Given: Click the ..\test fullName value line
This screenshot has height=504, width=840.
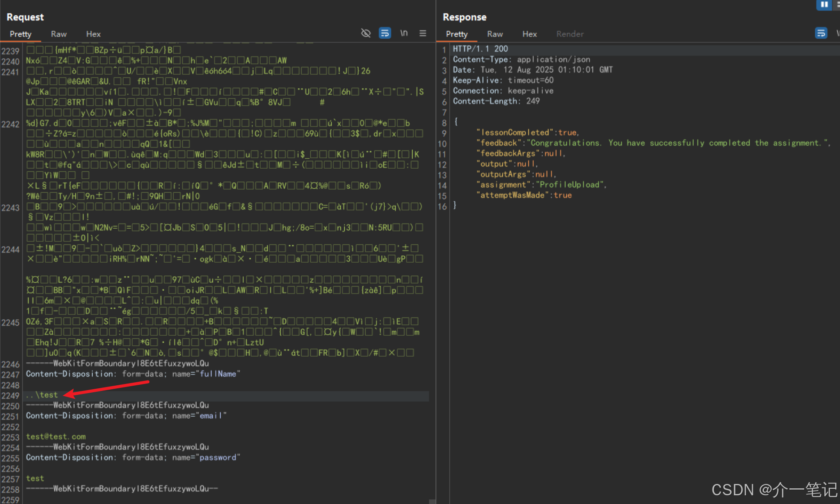Looking at the screenshot, I should point(42,395).
